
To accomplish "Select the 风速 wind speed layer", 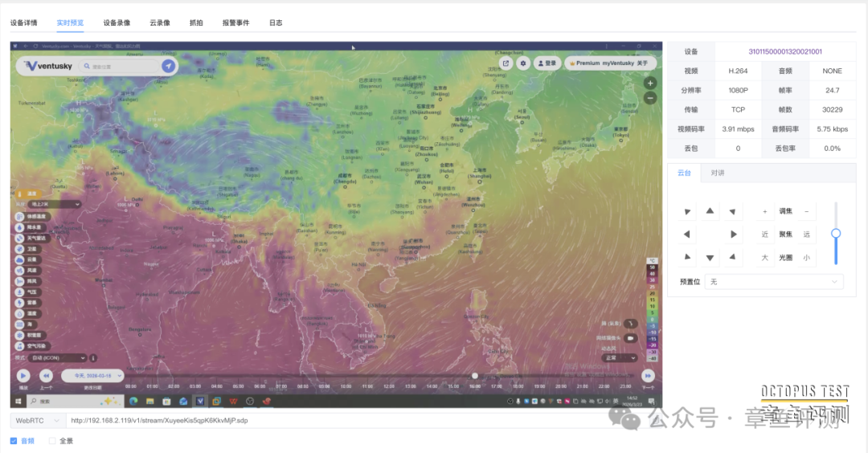I will [x=27, y=271].
